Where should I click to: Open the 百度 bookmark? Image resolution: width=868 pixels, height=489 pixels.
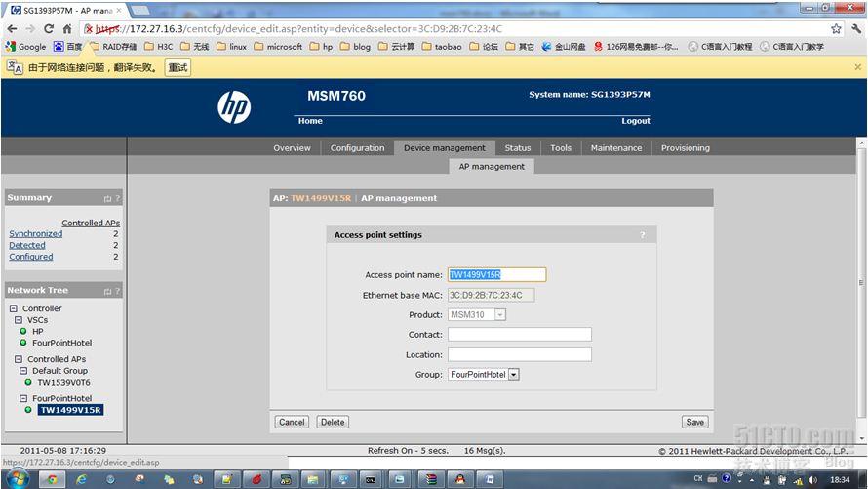click(x=67, y=47)
